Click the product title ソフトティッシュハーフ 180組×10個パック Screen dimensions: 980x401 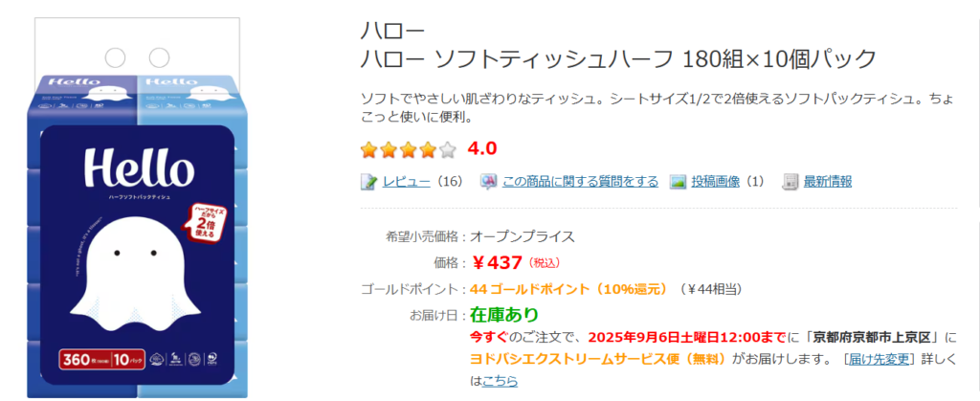coord(618,59)
